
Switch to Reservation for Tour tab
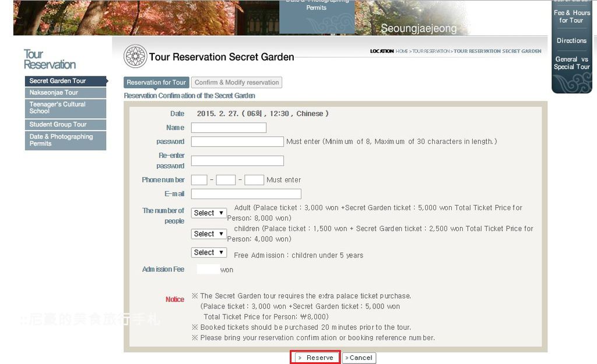coord(156,83)
